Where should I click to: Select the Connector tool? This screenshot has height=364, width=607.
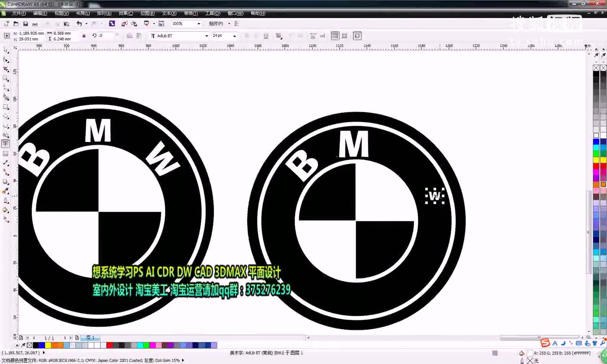(x=6, y=172)
